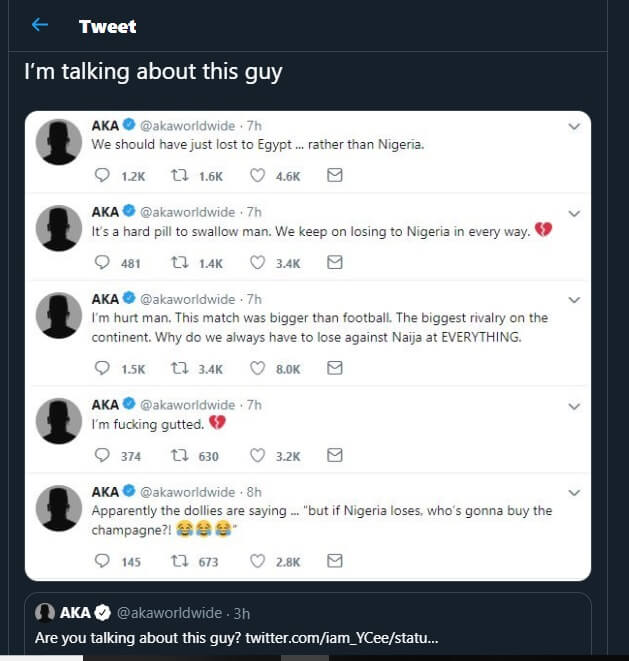Viewport: 629px width, 661px height.
Task: Like the 'I'm hurt man' tweet
Action: tap(258, 368)
